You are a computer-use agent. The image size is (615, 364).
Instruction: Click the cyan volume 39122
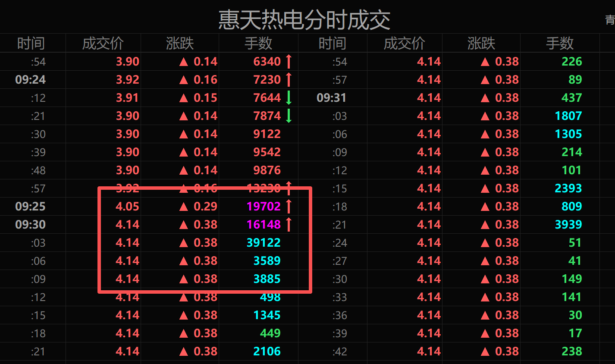tap(264, 243)
